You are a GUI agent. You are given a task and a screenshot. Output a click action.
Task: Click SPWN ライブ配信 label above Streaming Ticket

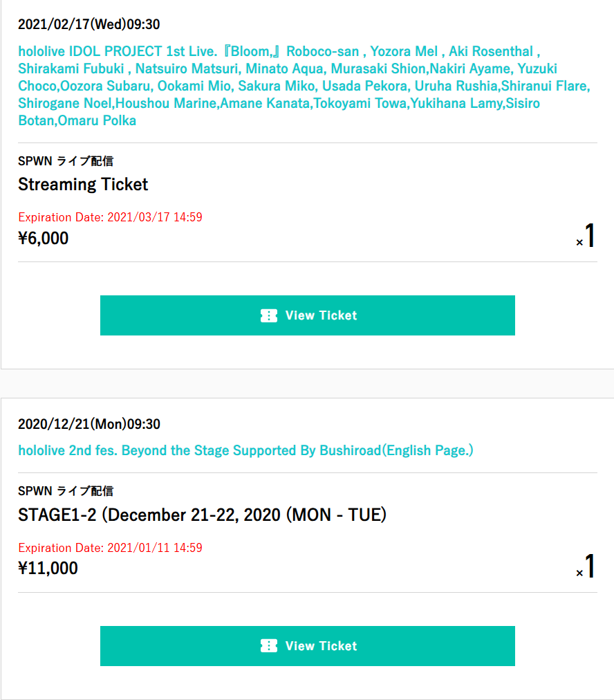[66, 161]
